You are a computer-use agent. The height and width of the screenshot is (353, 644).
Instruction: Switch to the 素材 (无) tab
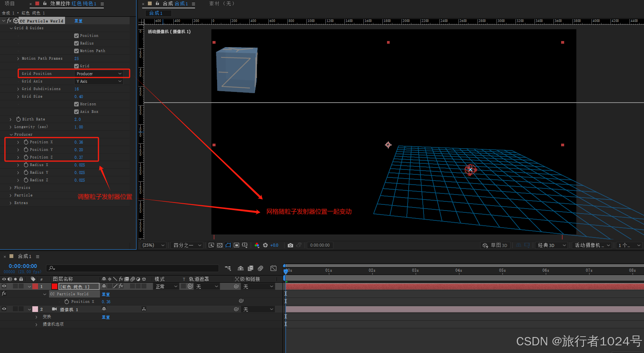222,3
